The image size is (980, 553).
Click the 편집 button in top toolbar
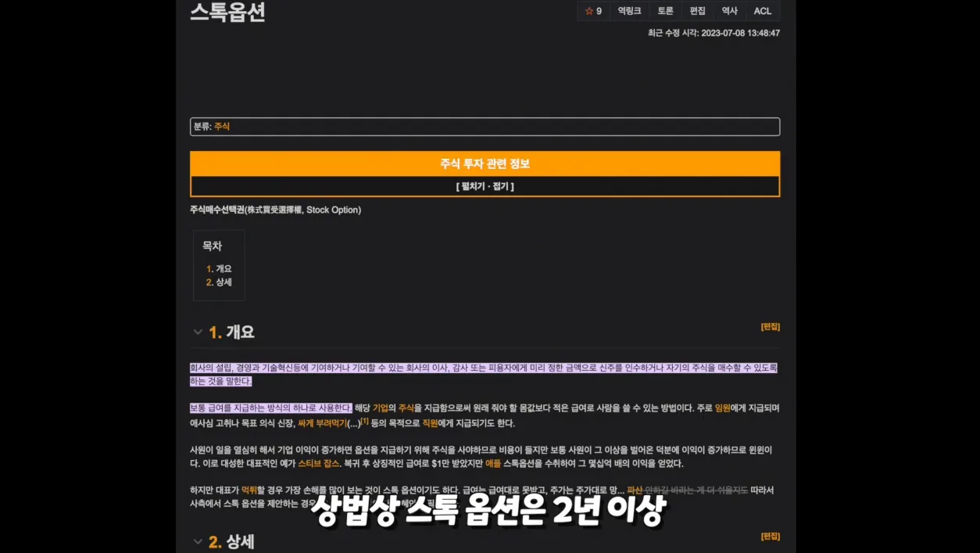697,11
